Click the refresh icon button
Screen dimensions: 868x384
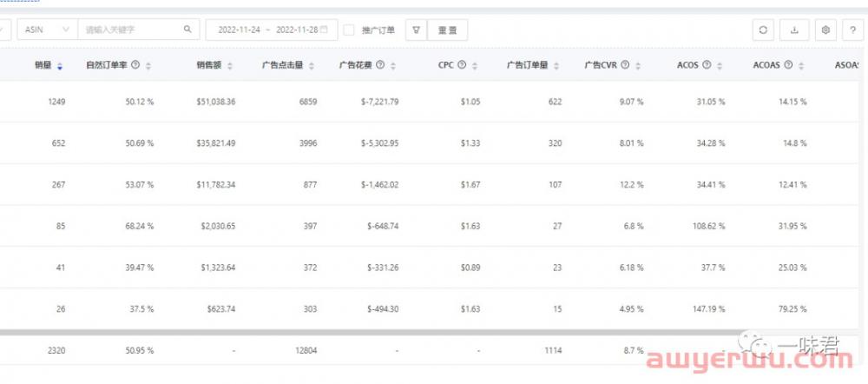(763, 30)
